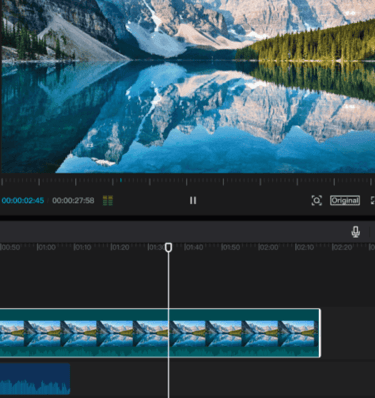Image resolution: width=375 pixels, height=398 pixels.
Task: Pause the video playback
Action: (x=193, y=200)
